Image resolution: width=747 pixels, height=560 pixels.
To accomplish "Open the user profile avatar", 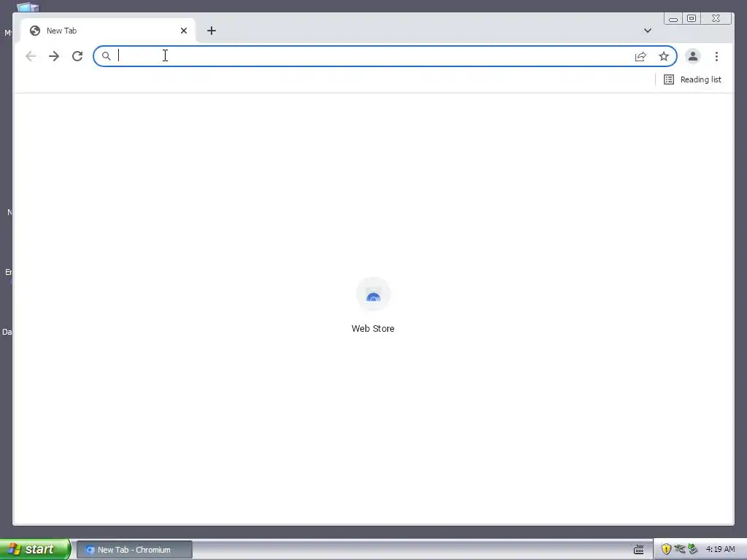I will click(x=693, y=56).
